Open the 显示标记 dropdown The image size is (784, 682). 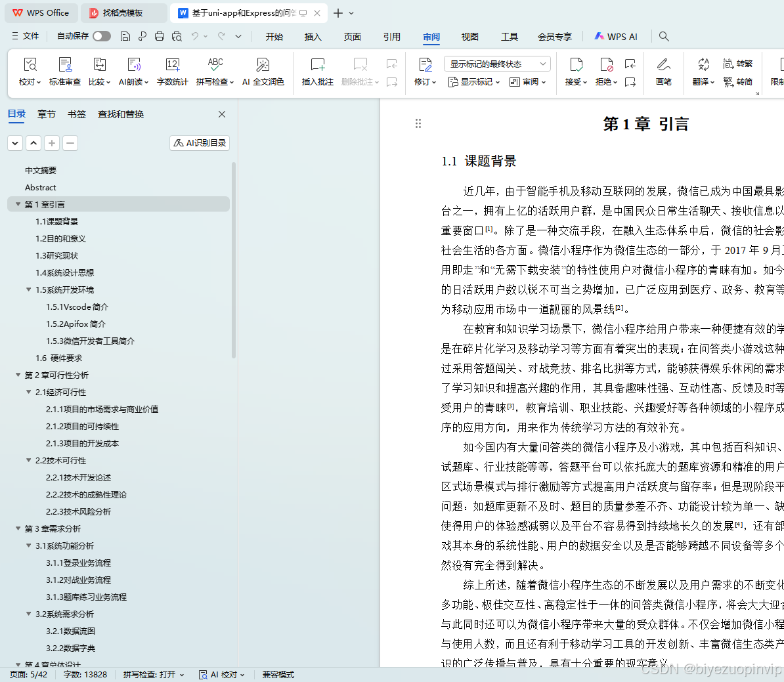[474, 82]
